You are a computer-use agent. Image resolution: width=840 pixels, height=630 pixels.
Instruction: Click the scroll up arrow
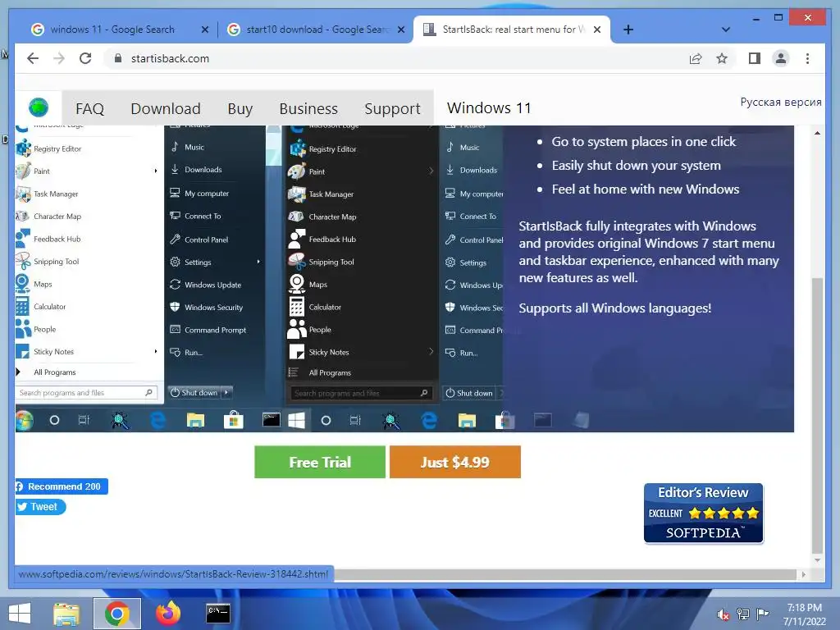[x=817, y=133]
